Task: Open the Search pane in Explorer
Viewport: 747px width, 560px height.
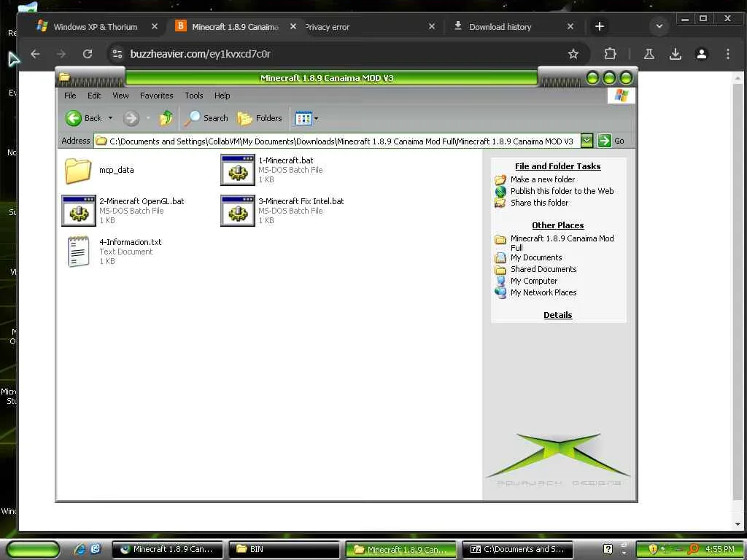Action: [206, 118]
